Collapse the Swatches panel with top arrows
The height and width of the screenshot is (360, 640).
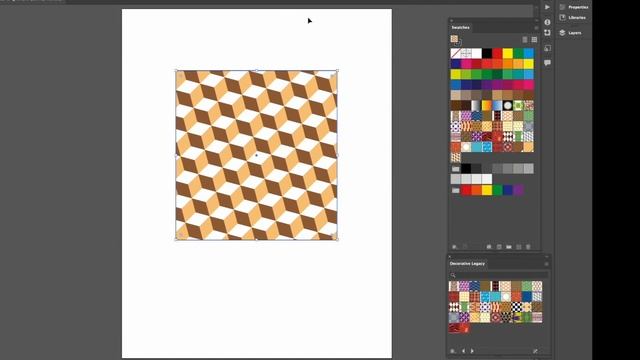point(536,20)
